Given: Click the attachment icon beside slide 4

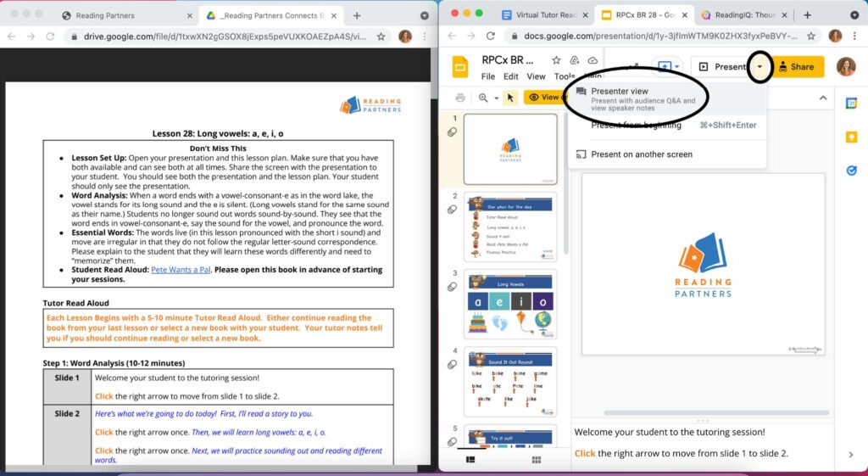Looking at the screenshot, I should pyautogui.click(x=453, y=365).
